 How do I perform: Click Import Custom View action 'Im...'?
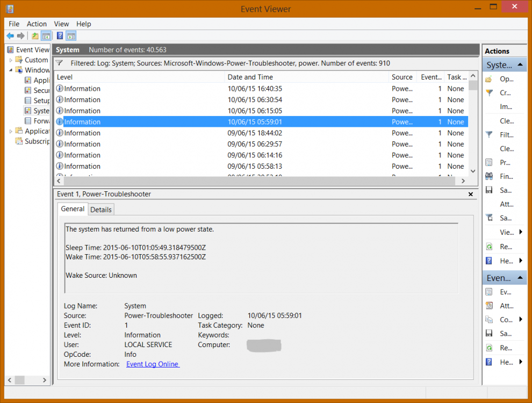[x=505, y=107]
